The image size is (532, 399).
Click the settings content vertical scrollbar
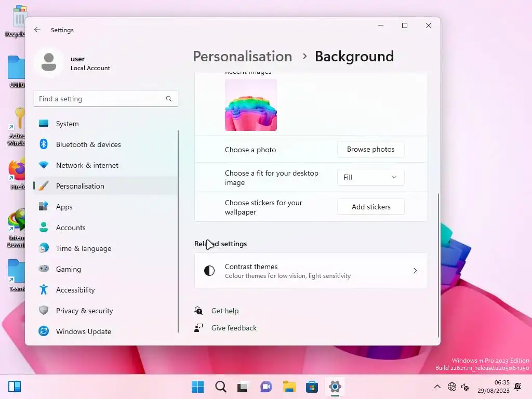click(x=438, y=265)
